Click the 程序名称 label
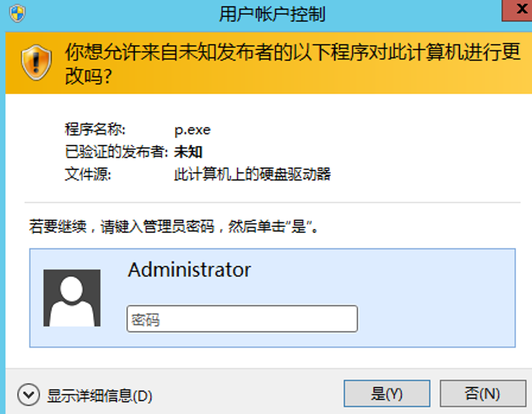 pyautogui.click(x=95, y=130)
